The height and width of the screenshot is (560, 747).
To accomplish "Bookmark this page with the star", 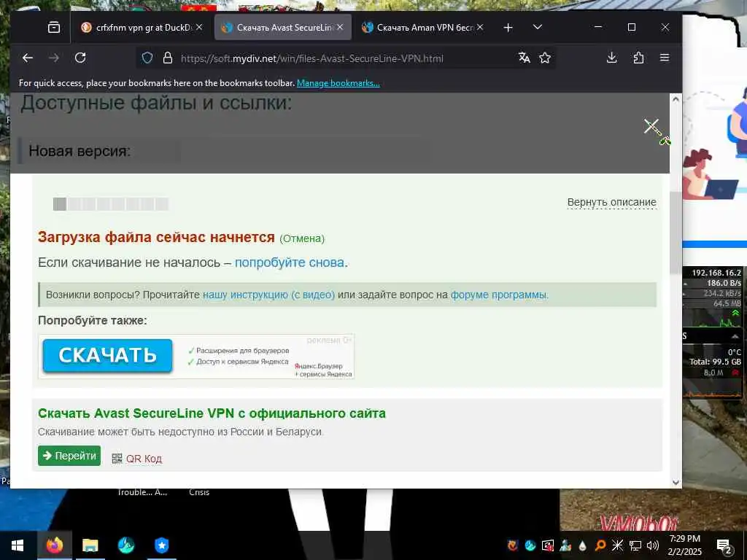I will [x=545, y=58].
